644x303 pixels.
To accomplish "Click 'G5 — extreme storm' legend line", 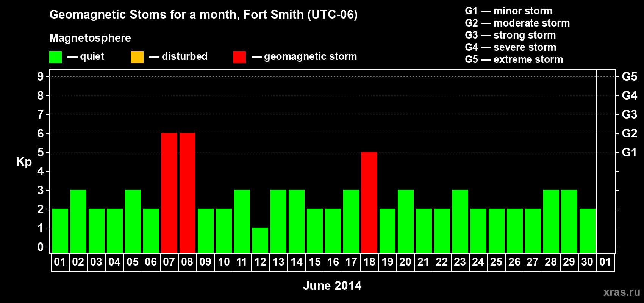I will pyautogui.click(x=514, y=59).
